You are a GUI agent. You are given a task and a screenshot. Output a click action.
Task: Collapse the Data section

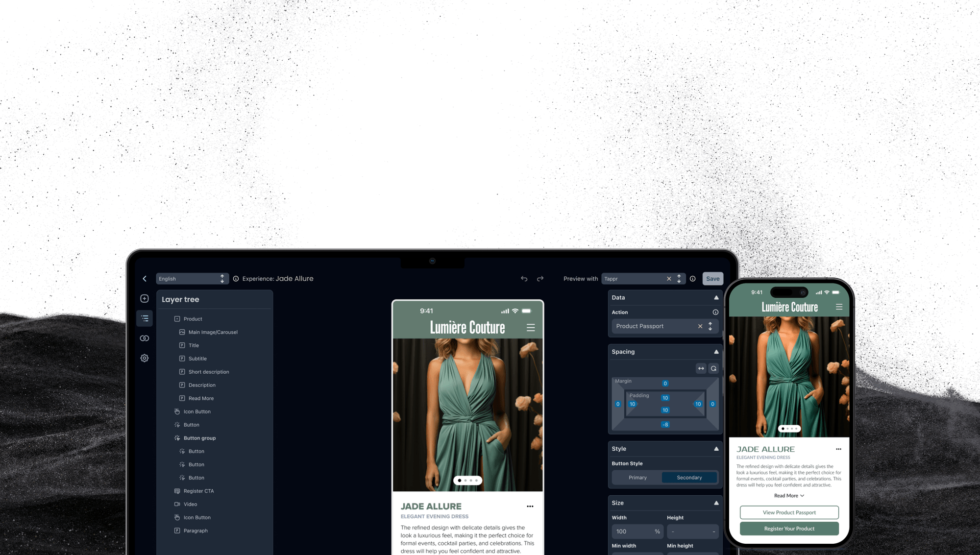tap(716, 298)
